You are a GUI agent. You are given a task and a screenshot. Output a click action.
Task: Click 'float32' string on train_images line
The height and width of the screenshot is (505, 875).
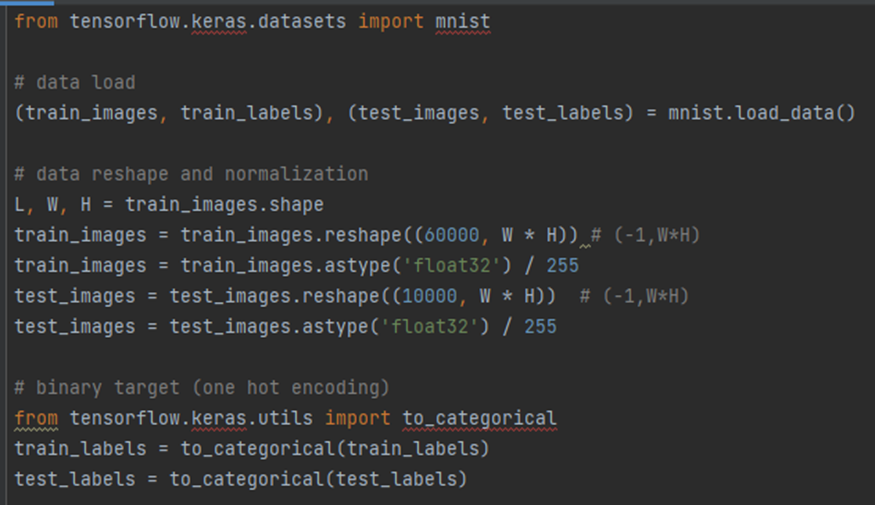[x=451, y=266]
